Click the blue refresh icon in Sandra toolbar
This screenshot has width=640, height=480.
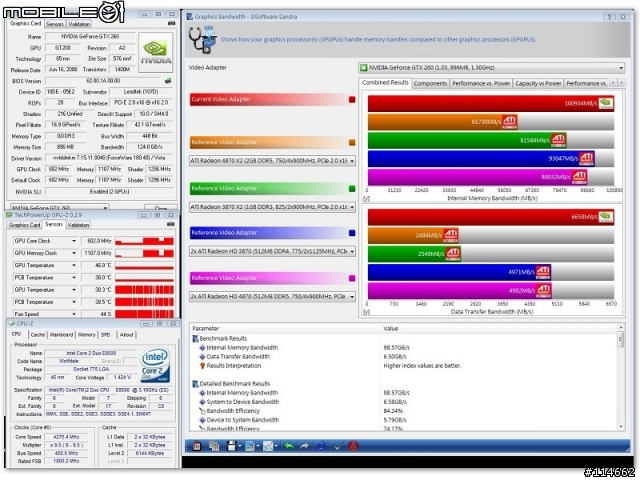[x=322, y=446]
